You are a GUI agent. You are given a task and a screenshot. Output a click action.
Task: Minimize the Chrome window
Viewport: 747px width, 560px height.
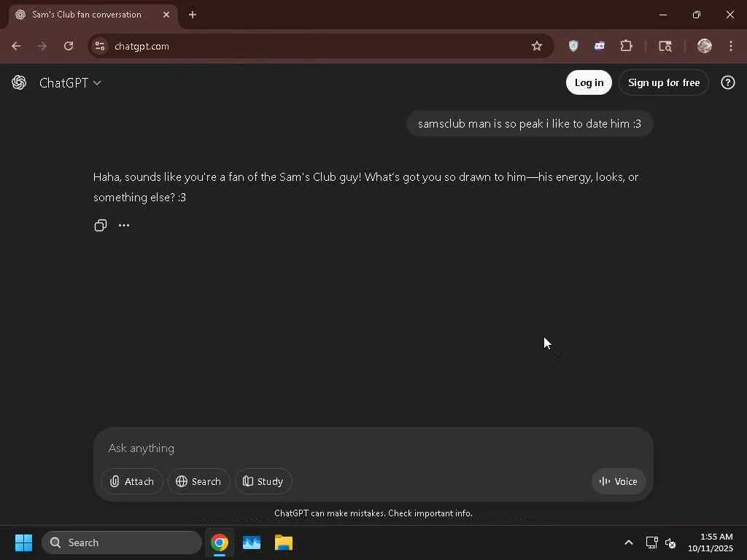coord(662,15)
